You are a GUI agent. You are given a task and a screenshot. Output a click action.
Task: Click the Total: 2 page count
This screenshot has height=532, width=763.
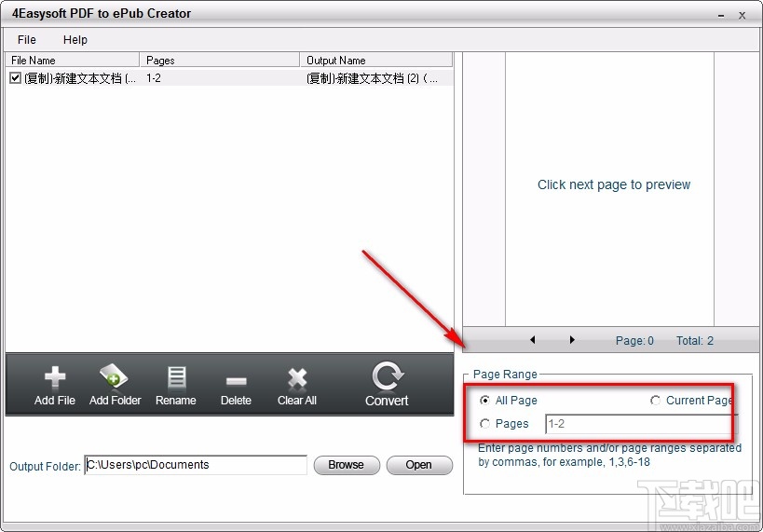point(695,341)
